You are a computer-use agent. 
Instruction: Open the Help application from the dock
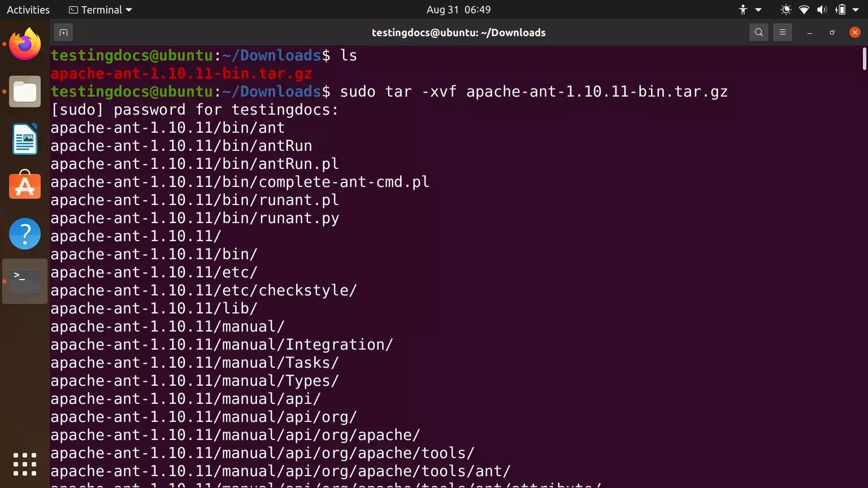click(24, 233)
